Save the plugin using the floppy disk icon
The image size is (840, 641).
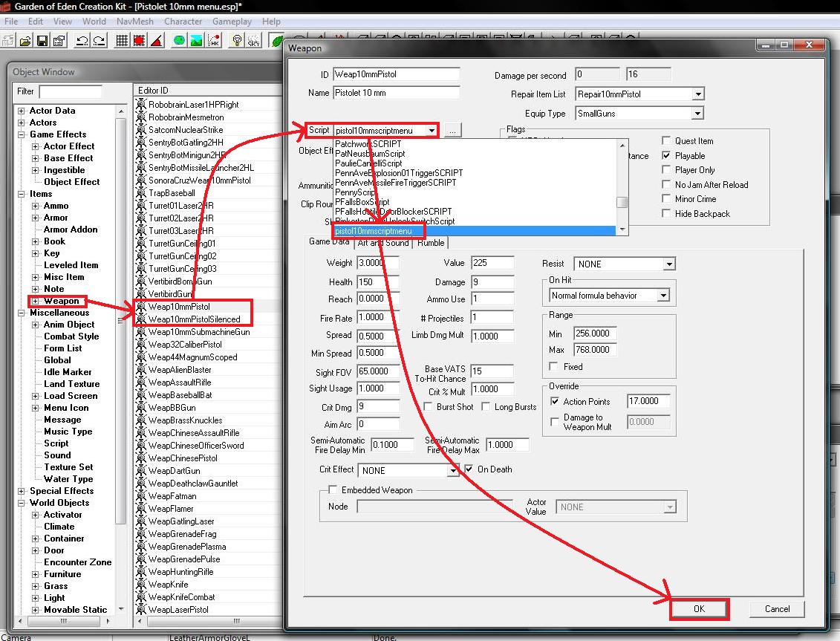pyautogui.click(x=42, y=40)
